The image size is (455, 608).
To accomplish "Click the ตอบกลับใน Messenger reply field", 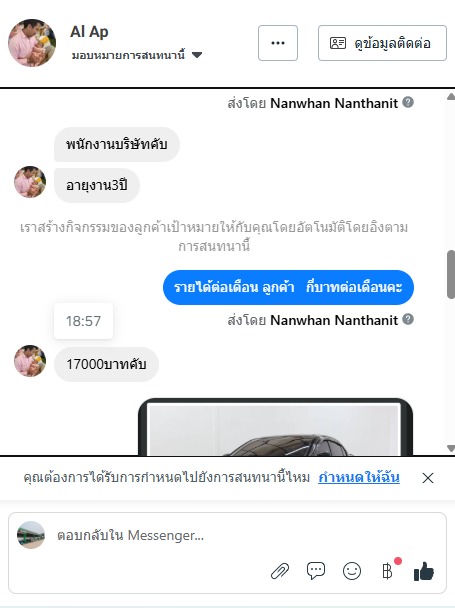I will (x=227, y=535).
